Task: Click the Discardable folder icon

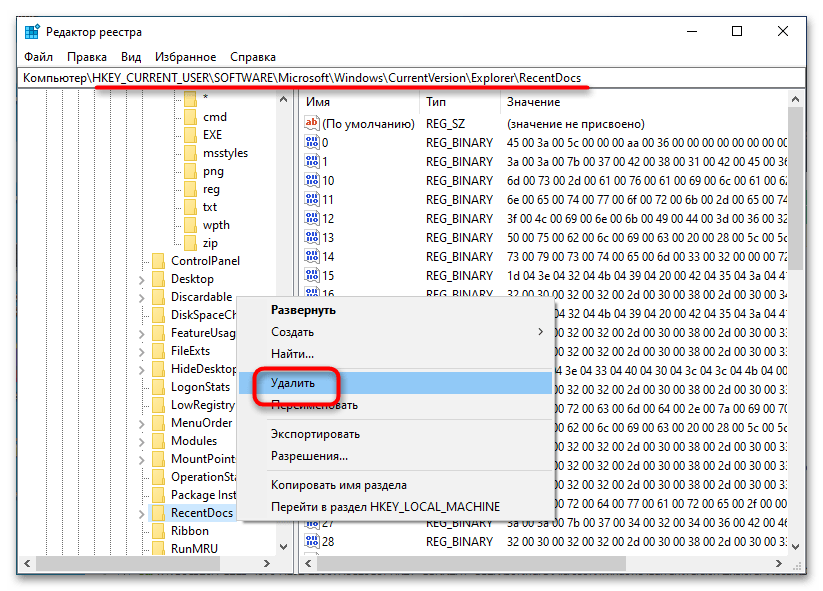Action: (x=158, y=297)
